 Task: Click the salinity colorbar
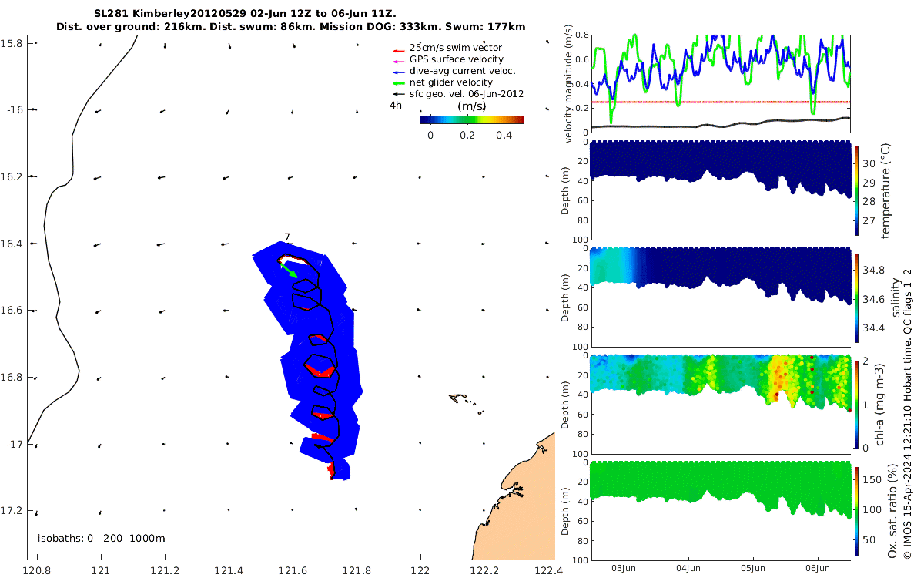coord(856,297)
